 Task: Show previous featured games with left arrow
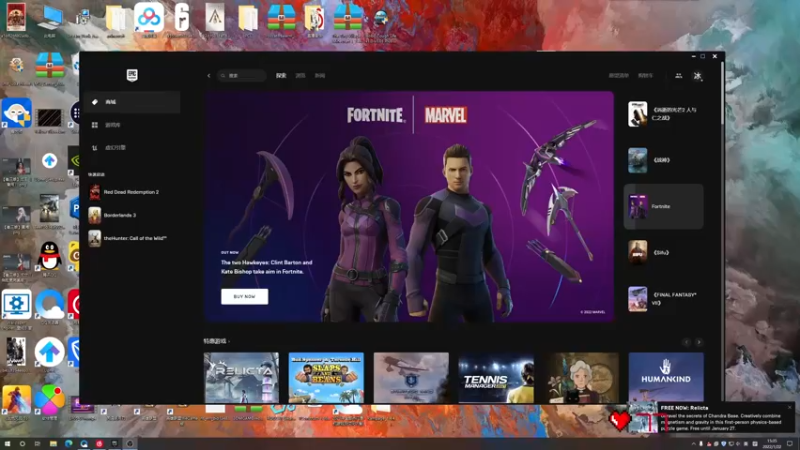[x=686, y=342]
